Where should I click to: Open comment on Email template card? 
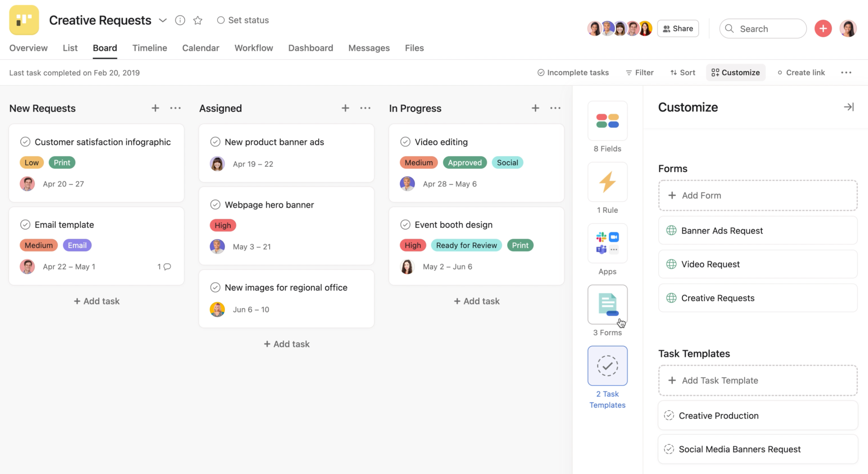coord(164,267)
